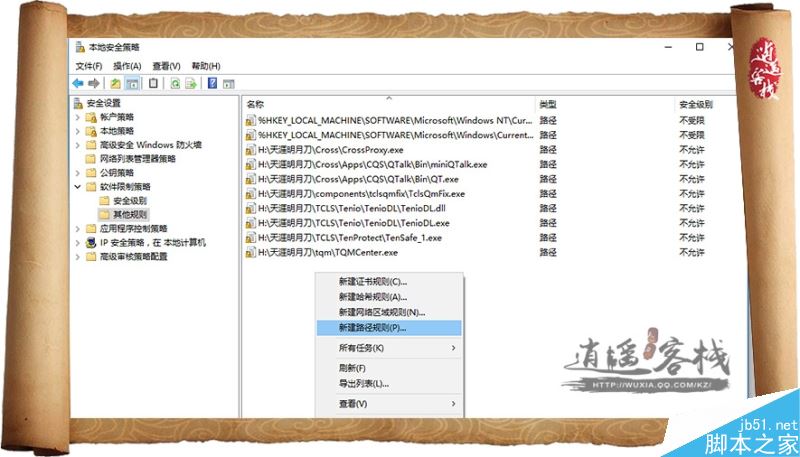800x457 pixels.
Task: Toggle the action pane toolbar icon
Action: click(x=229, y=84)
